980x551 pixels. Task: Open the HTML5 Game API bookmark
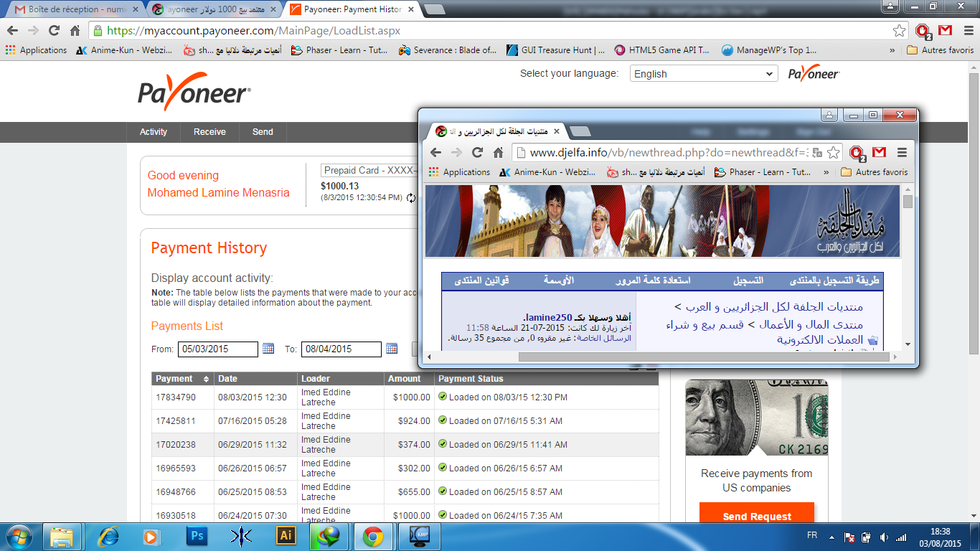(x=663, y=50)
